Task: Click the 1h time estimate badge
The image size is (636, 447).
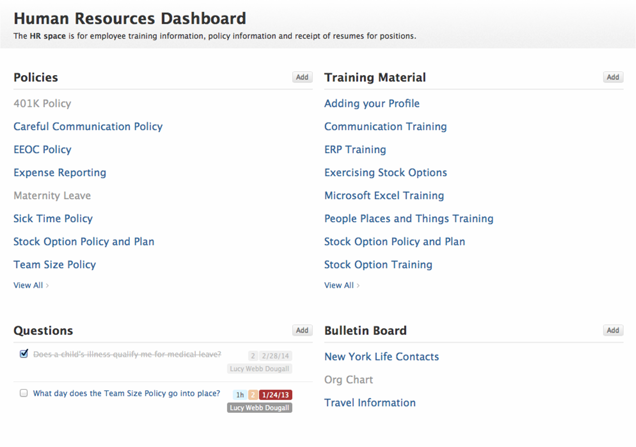Action: [x=240, y=395]
